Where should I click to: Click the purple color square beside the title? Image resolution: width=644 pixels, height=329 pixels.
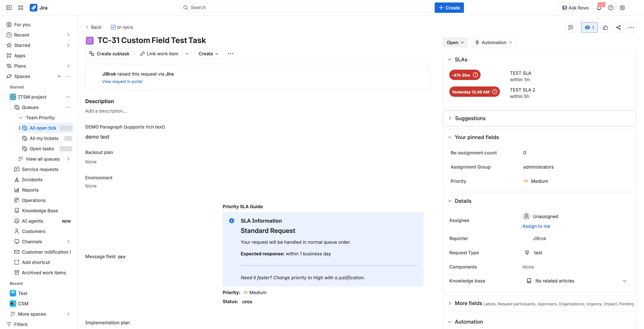[x=90, y=40]
